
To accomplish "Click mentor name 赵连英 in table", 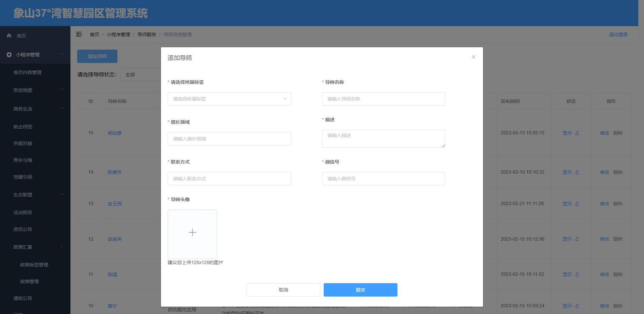I will (x=115, y=239).
